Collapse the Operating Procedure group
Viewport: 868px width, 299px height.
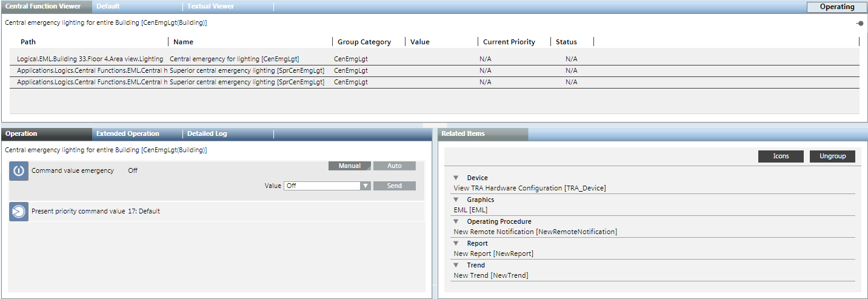point(456,222)
